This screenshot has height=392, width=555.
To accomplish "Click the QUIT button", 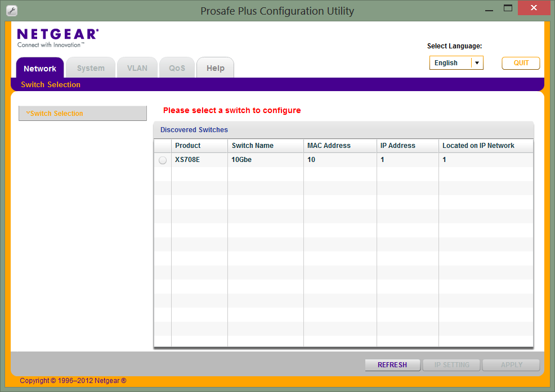I will 521,63.
